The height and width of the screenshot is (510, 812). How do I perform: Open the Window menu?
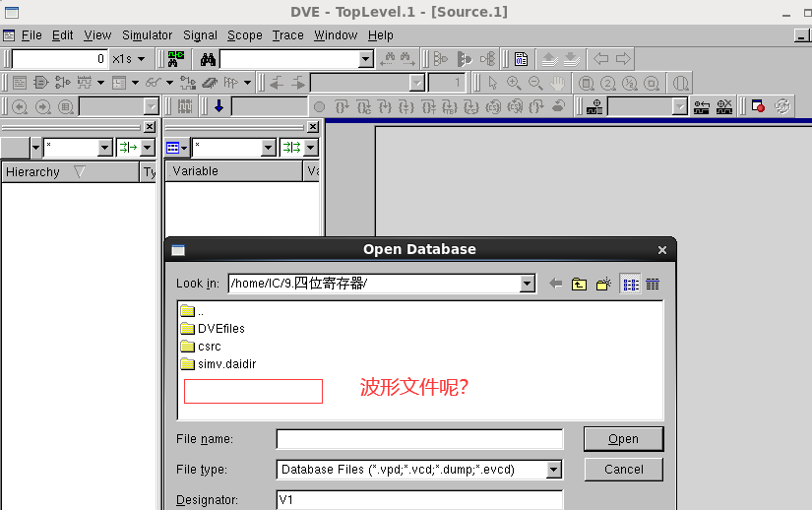point(336,35)
